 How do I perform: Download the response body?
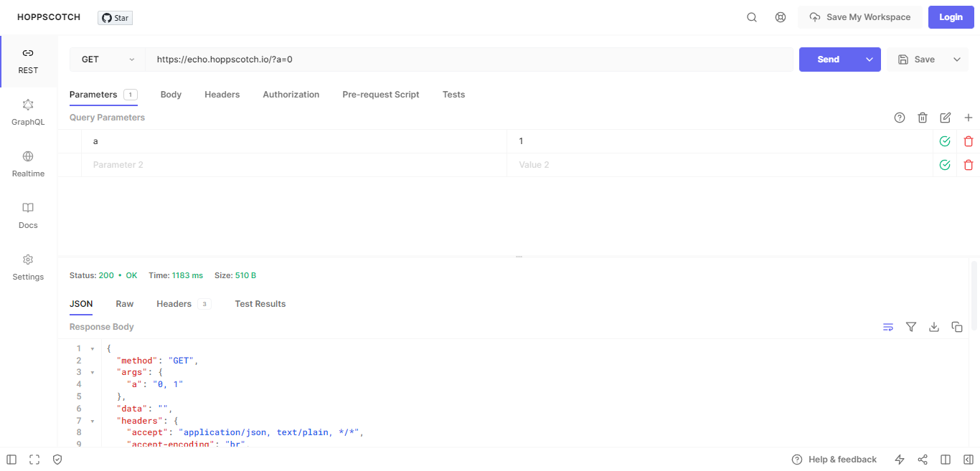click(x=934, y=327)
